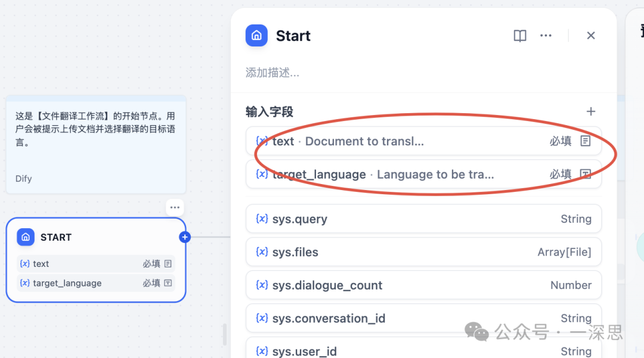Image resolution: width=644 pixels, height=358 pixels.
Task: Click paragraph type icon on text field row
Action: [x=586, y=141]
